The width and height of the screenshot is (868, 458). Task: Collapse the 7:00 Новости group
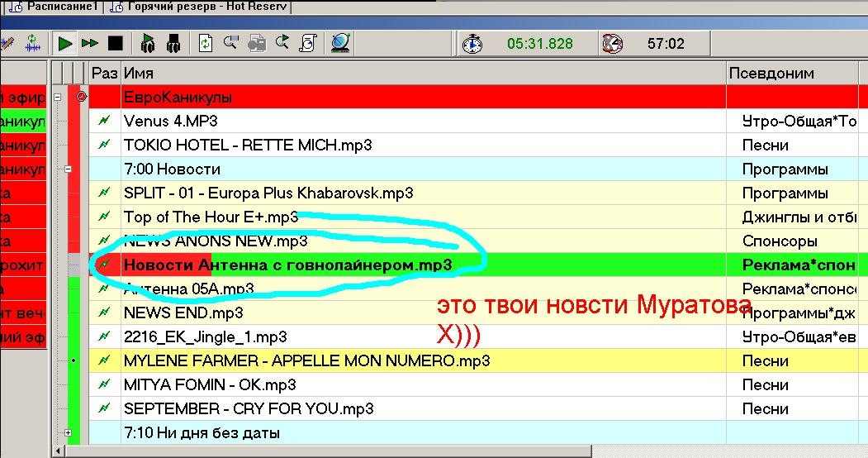[69, 169]
